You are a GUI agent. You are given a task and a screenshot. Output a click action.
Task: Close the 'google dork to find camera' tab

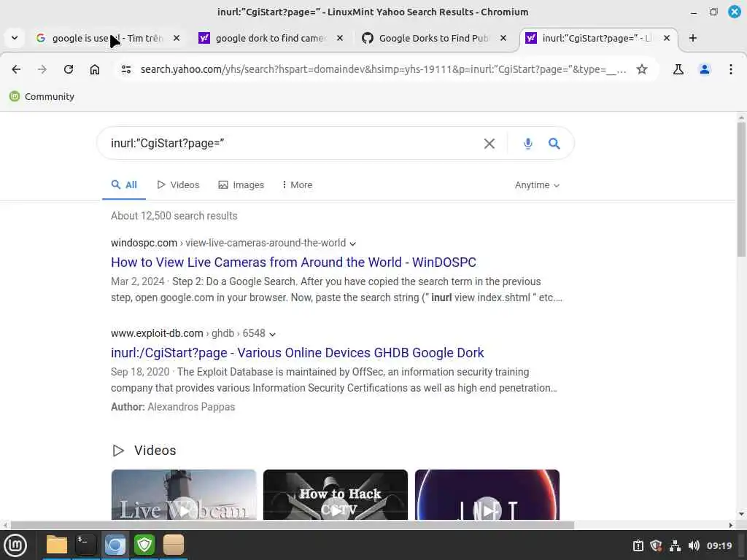pyautogui.click(x=340, y=38)
